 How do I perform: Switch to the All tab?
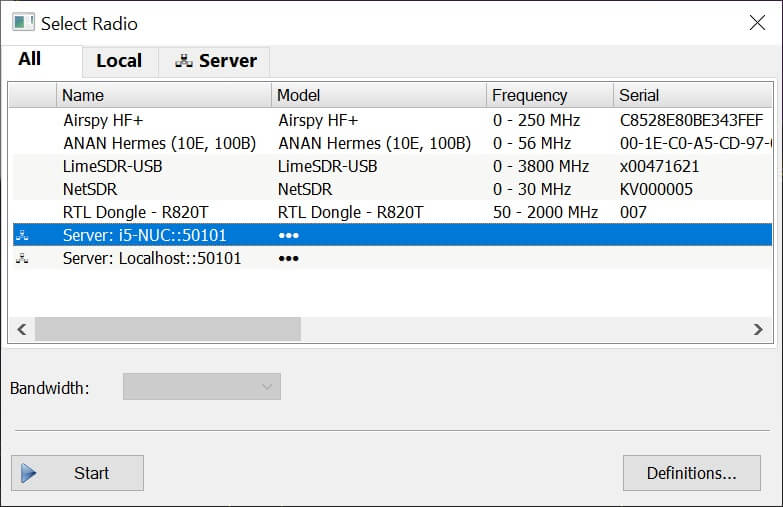tap(30, 59)
